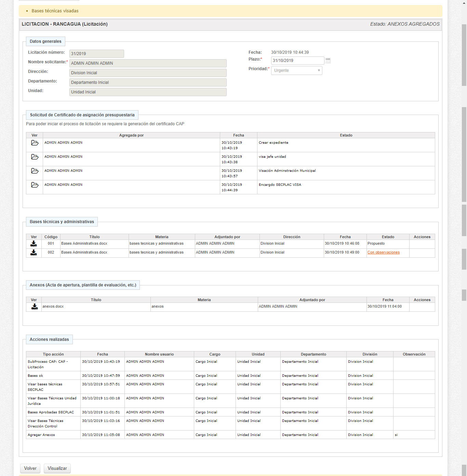467x476 pixels.
Task: Click the 'Tipo acción' column header
Action: [x=53, y=355]
